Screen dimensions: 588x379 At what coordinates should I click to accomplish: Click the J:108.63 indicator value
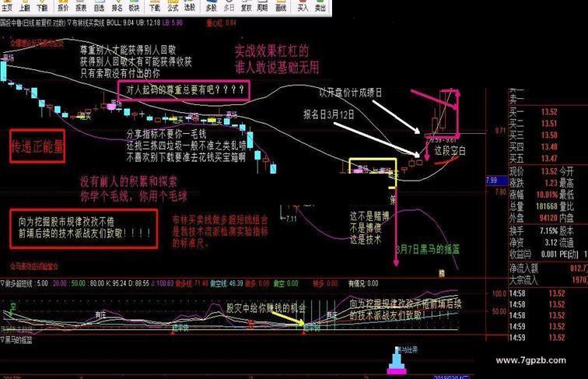163,283
